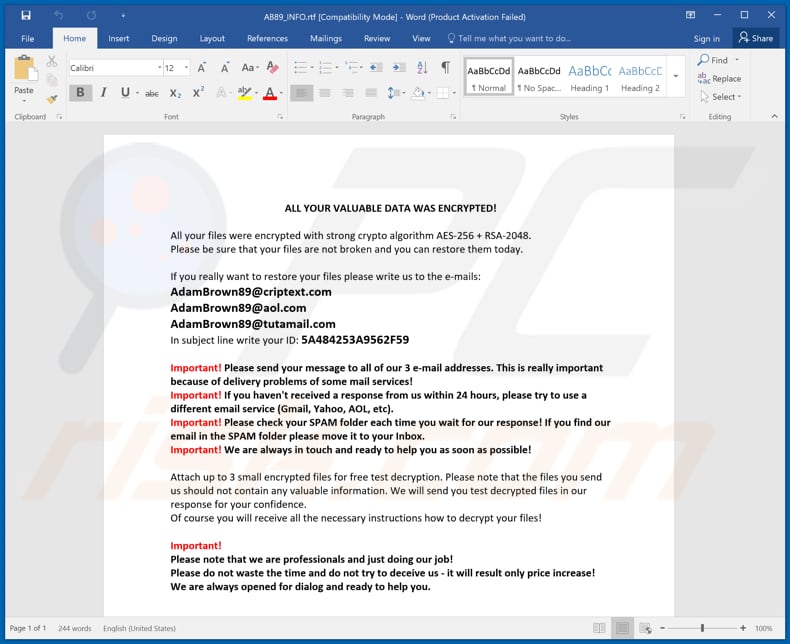Click the Decrease Indent icon

(x=375, y=68)
